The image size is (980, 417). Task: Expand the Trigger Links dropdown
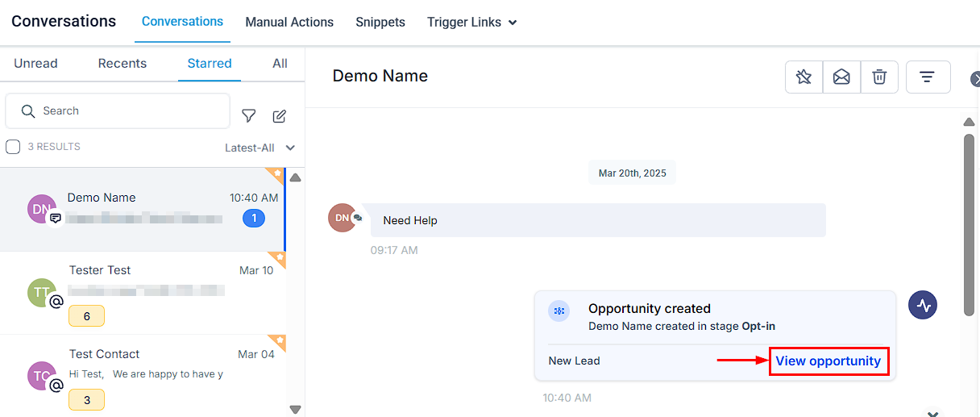[471, 23]
